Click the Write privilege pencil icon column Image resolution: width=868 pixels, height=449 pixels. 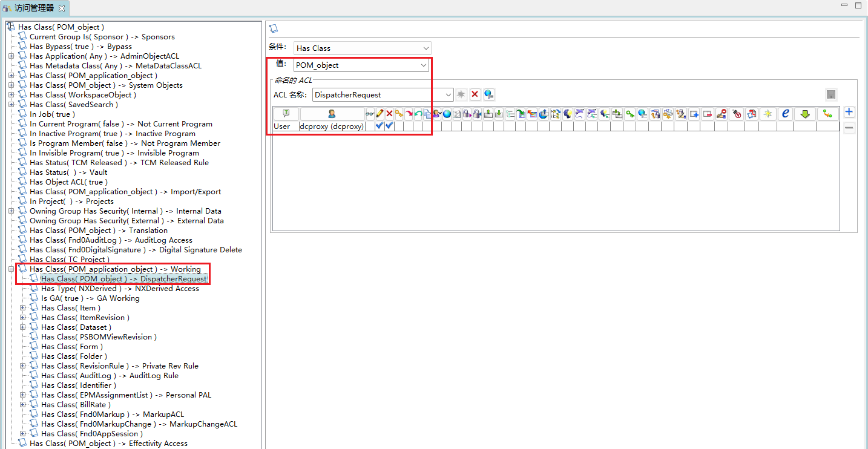(380, 114)
